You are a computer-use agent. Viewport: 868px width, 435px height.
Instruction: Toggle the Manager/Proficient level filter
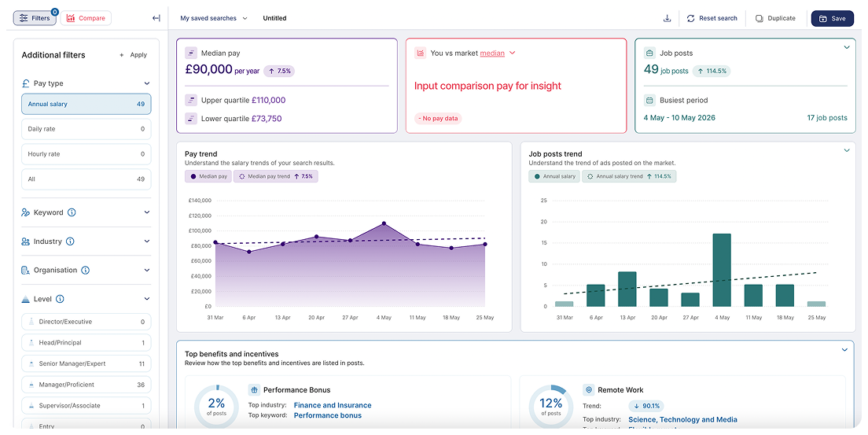[x=86, y=385]
